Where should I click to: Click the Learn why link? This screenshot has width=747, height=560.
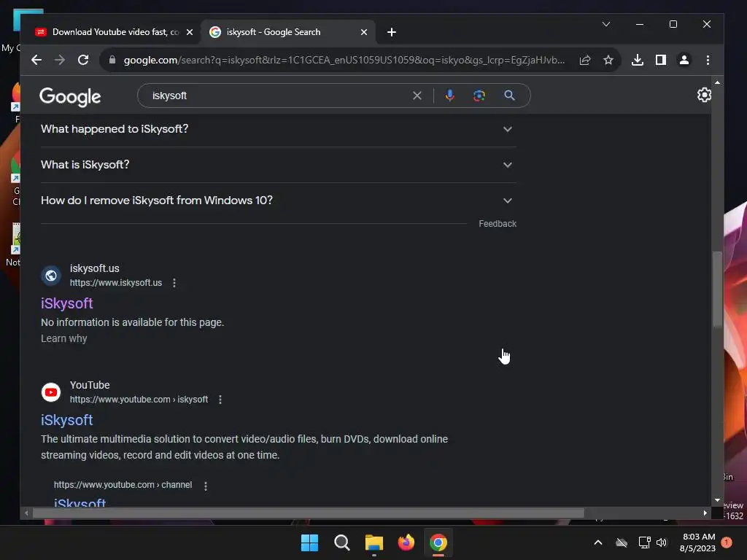pos(64,338)
